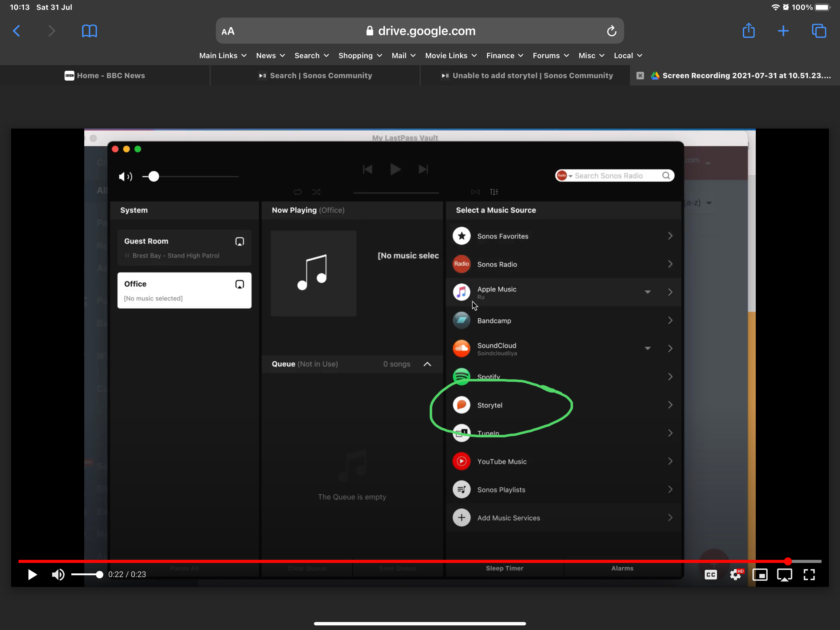840x630 pixels.
Task: Select the Office room
Action: tap(184, 290)
